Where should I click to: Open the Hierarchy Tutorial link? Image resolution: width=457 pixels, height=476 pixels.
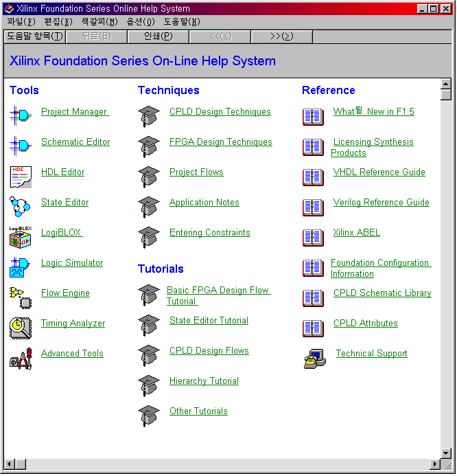204,381
